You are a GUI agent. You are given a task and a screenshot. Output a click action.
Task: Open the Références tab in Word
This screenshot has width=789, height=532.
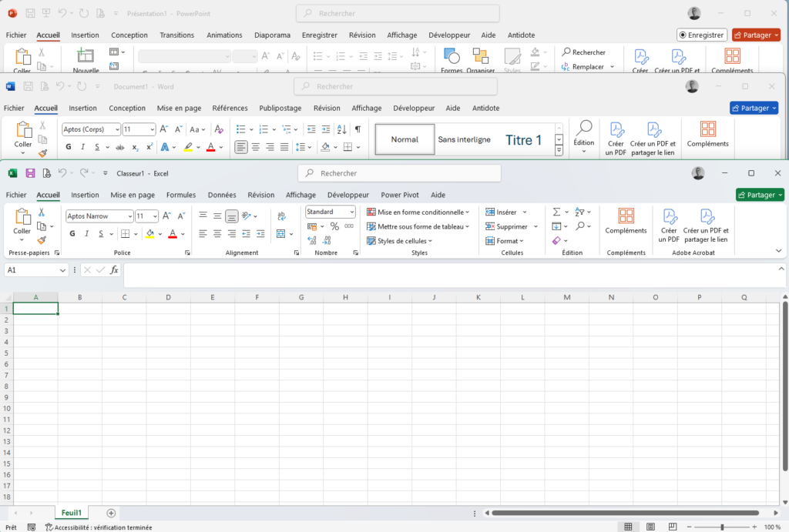point(230,108)
